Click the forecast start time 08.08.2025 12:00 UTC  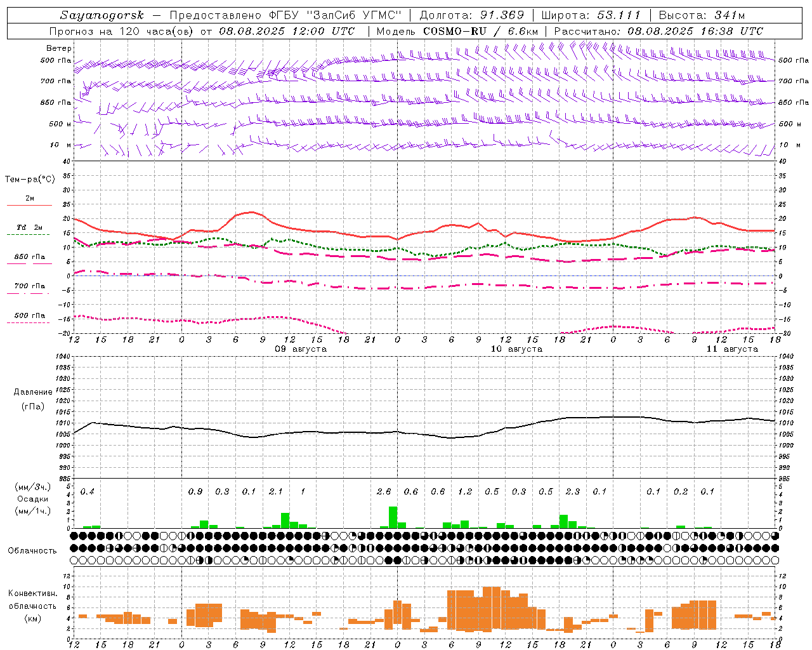(x=287, y=31)
